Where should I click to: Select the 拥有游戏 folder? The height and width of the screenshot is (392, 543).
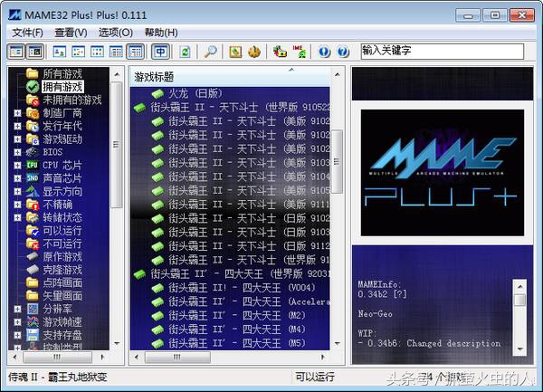click(62, 86)
